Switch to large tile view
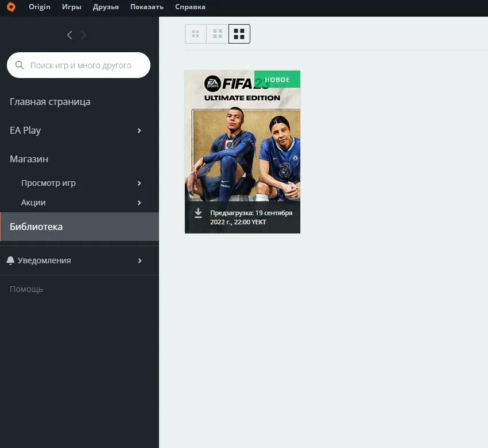Screen dimensions: 488x448 pos(239,34)
